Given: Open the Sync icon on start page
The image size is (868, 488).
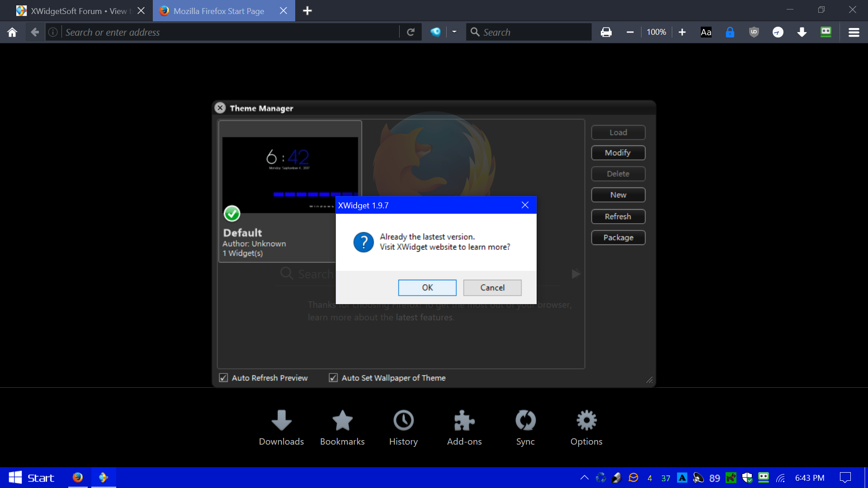Looking at the screenshot, I should (x=525, y=428).
